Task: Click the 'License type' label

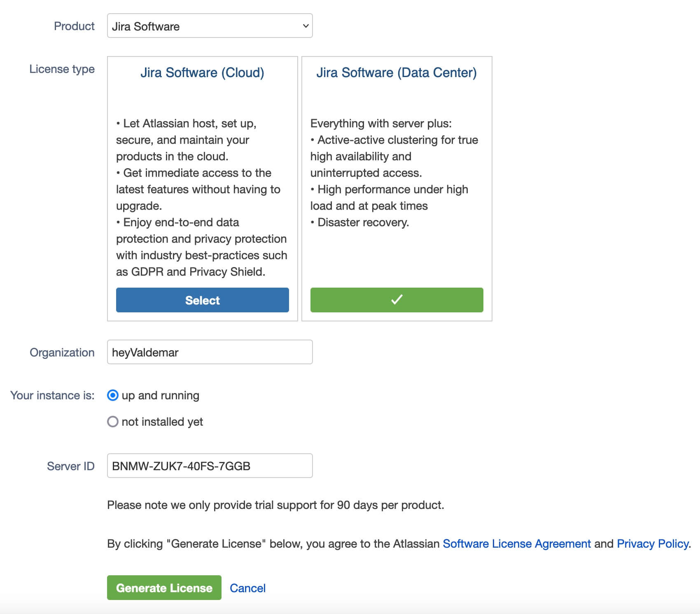Action: pyautogui.click(x=62, y=69)
